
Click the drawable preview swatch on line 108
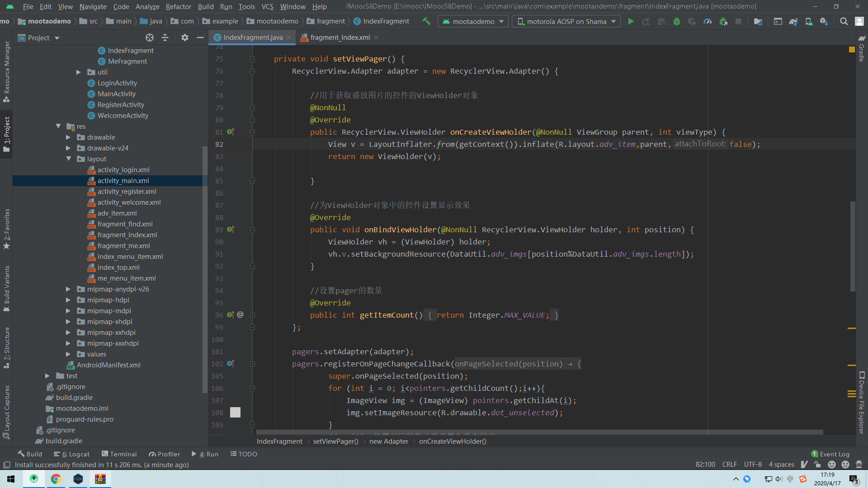click(x=235, y=412)
